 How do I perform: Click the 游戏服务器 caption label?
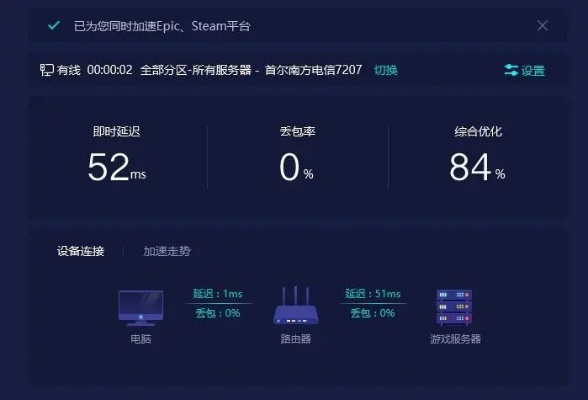click(455, 339)
